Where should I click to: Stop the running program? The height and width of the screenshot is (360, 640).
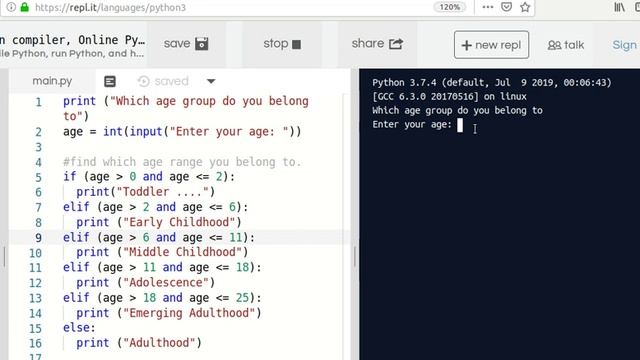282,44
